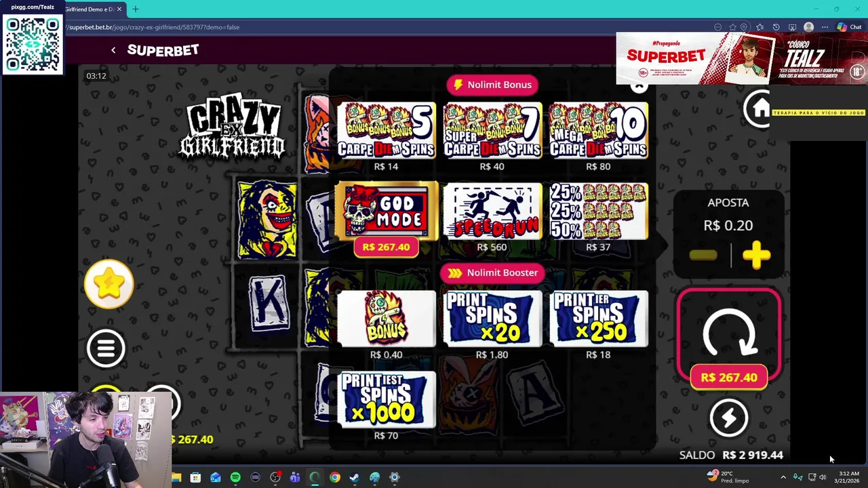This screenshot has width=868, height=488.
Task: Select the Printier Spins x250 booster
Action: [x=599, y=319]
